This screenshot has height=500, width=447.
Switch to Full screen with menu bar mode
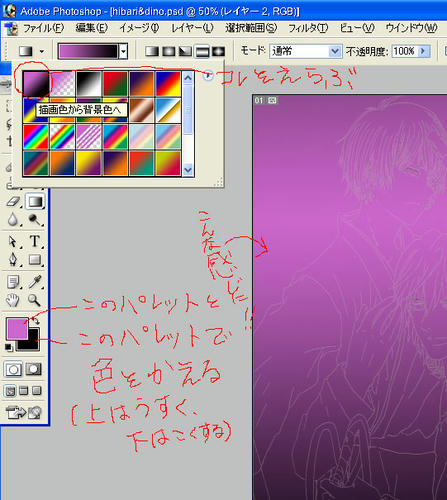click(x=24, y=391)
